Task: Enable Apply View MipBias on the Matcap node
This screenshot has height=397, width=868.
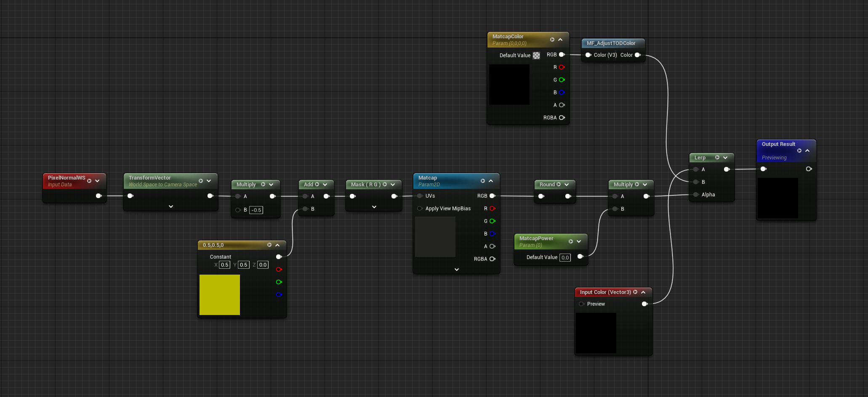Action: (420, 208)
